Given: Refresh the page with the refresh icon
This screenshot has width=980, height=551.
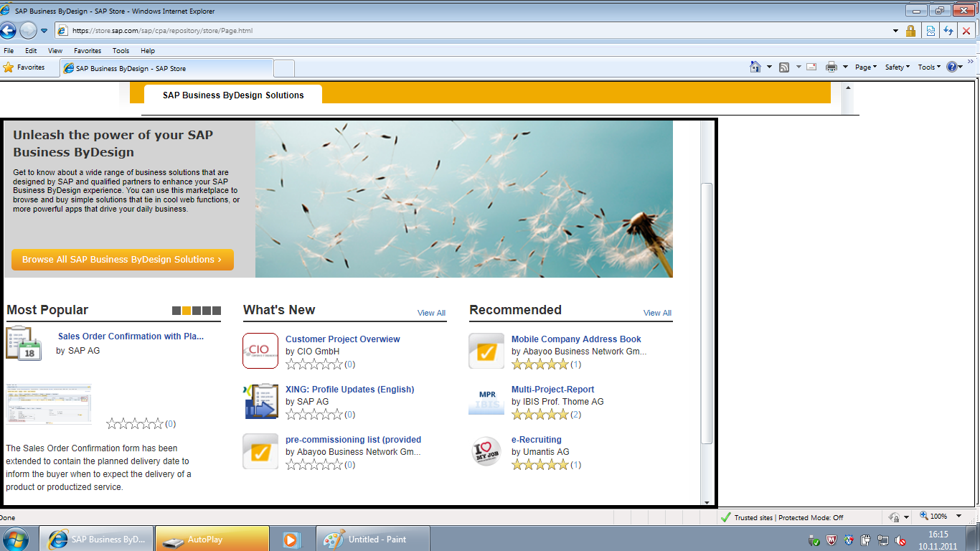Looking at the screenshot, I should (x=948, y=31).
